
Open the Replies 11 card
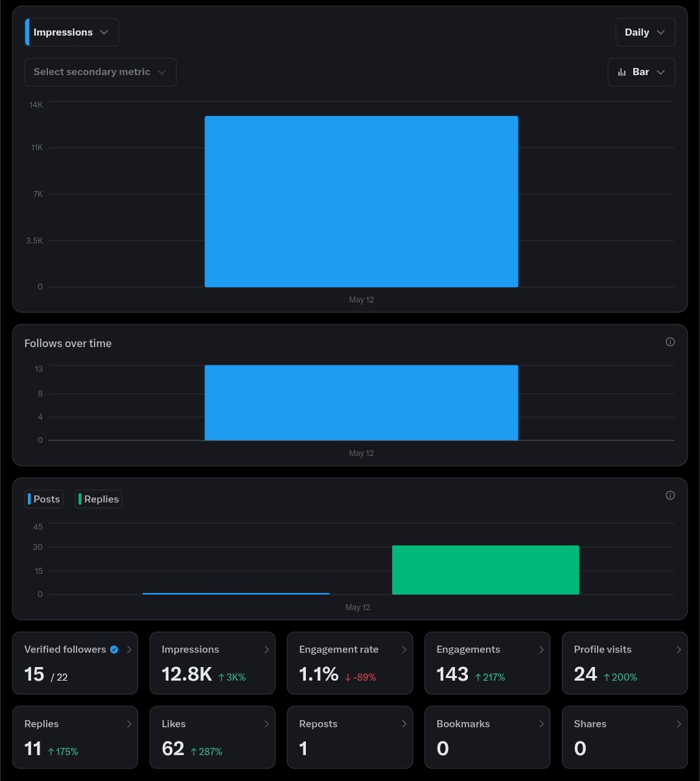(75, 737)
